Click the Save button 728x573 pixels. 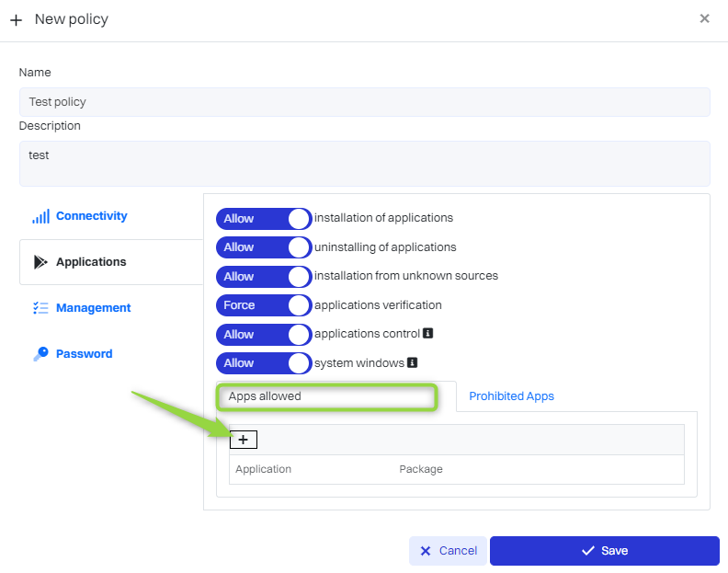click(x=604, y=551)
